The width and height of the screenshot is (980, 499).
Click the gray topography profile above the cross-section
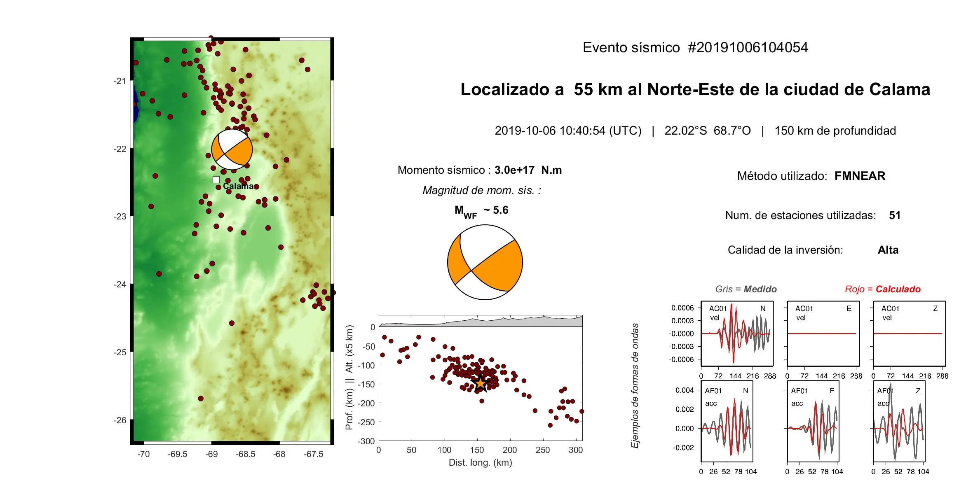(x=481, y=322)
